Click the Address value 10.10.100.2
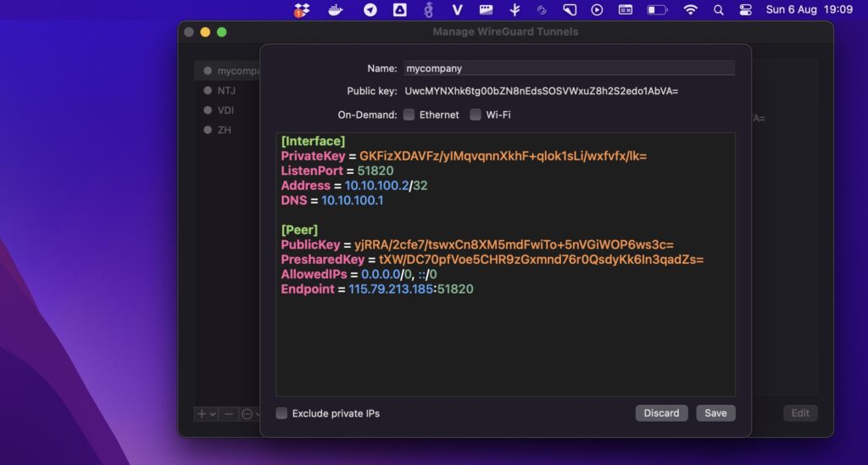Viewport: 868px width, 465px height. [x=376, y=186]
